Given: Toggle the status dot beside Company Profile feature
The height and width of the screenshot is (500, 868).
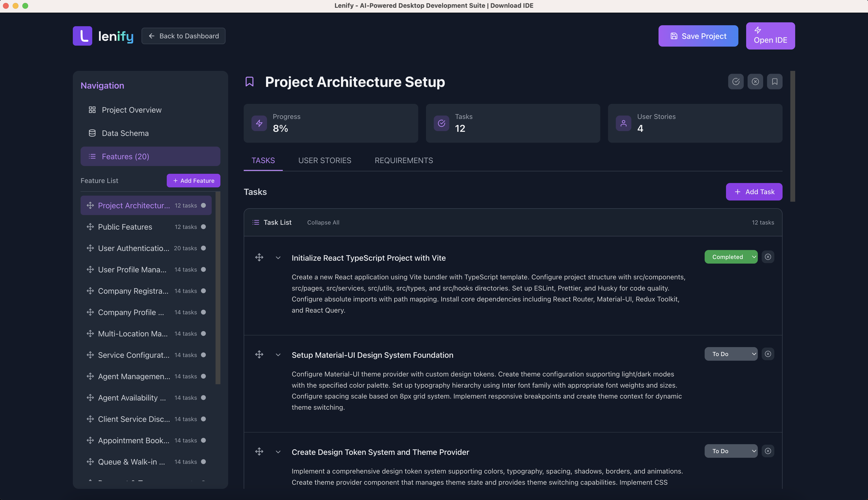Looking at the screenshot, I should coord(203,312).
